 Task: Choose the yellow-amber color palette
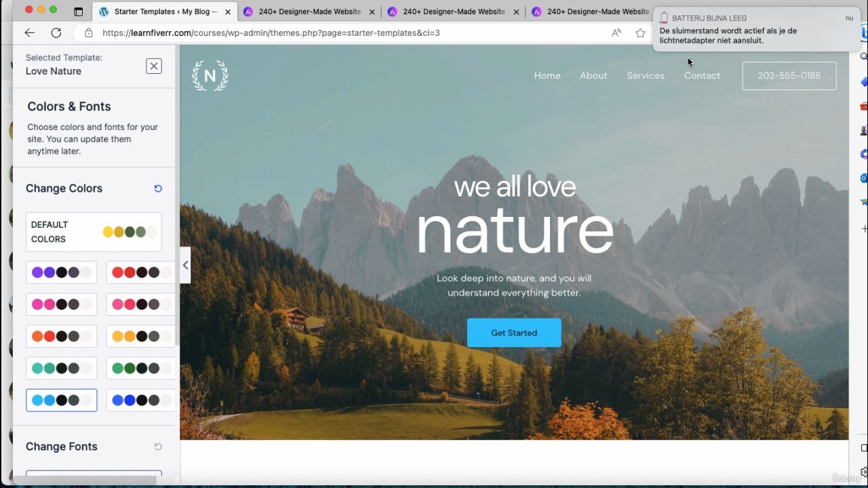pyautogui.click(x=140, y=336)
